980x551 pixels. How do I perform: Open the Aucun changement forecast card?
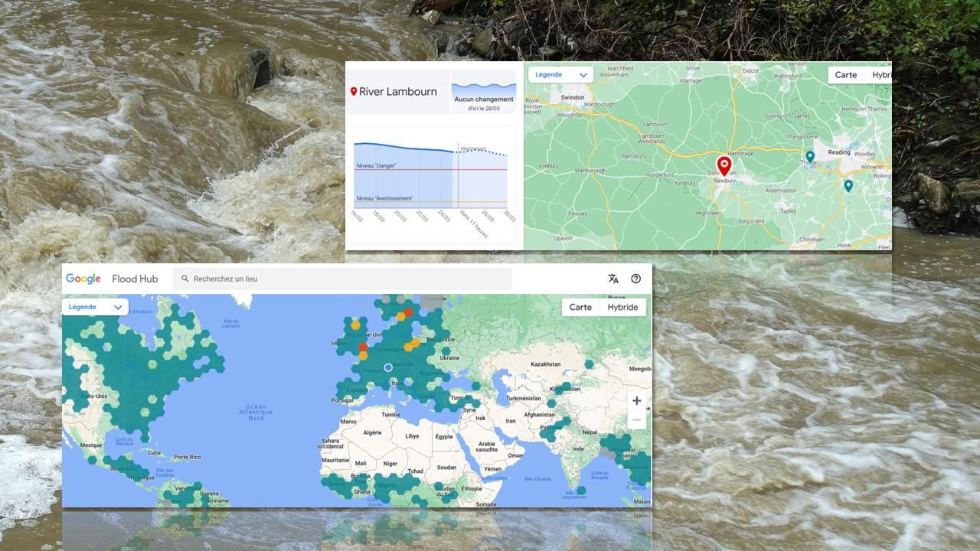coord(484,92)
